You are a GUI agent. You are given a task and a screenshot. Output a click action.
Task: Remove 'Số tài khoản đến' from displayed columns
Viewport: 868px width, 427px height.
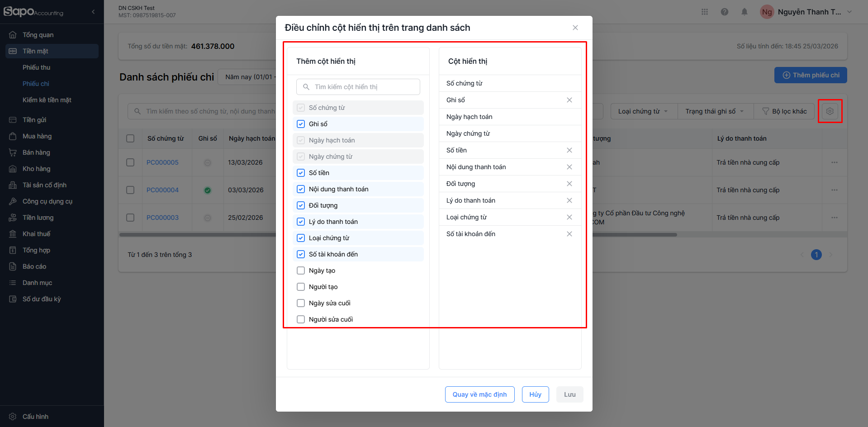[569, 234]
